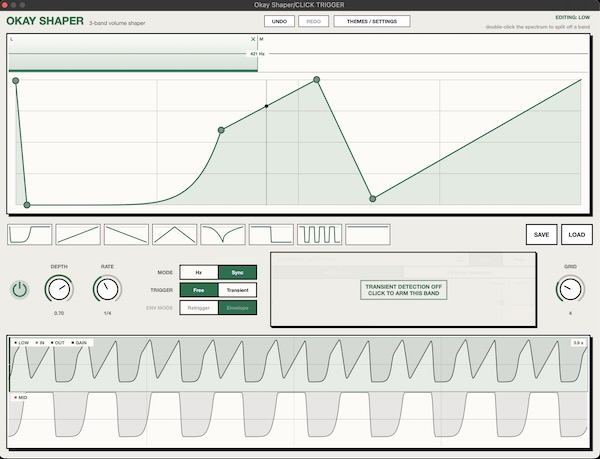Screen dimensions: 600x459
Task: Click the MID lane label
Action: (x=21, y=397)
